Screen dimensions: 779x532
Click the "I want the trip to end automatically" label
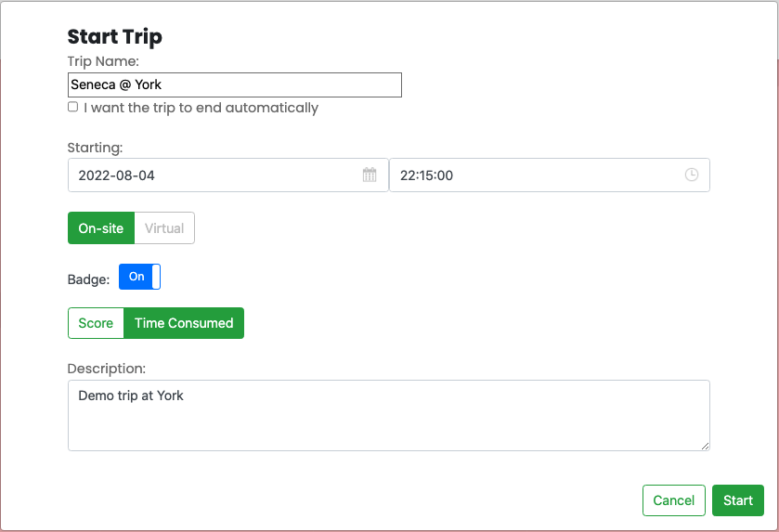coord(201,108)
